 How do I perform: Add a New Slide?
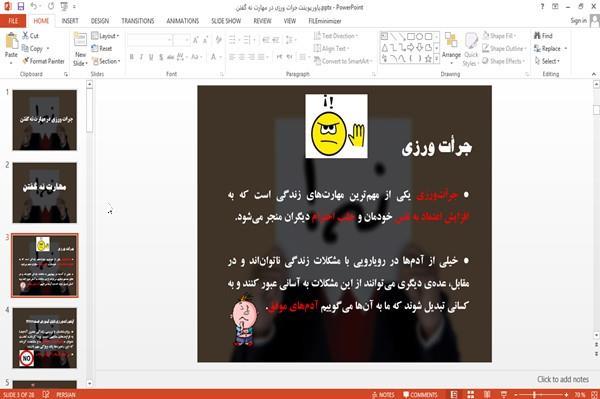(x=80, y=49)
